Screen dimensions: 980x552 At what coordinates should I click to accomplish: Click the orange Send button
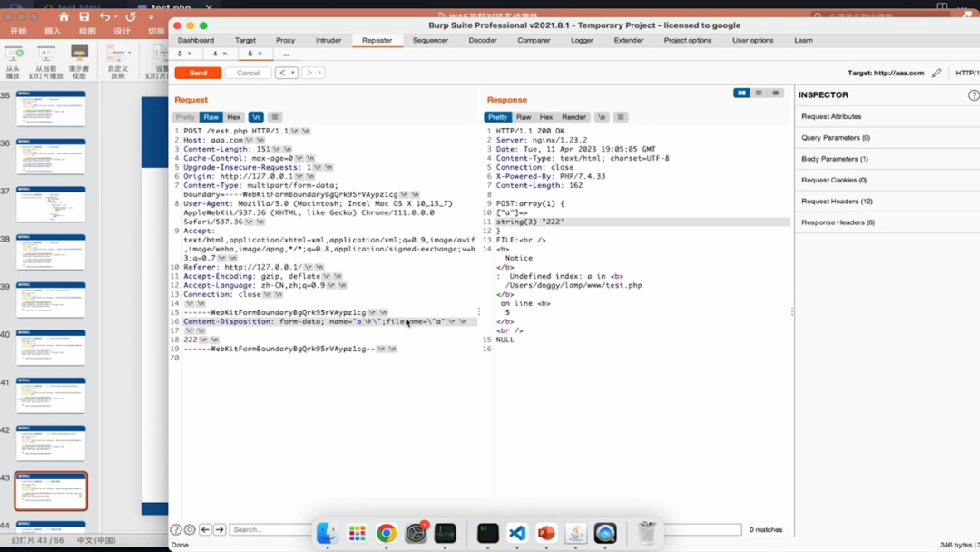click(198, 73)
